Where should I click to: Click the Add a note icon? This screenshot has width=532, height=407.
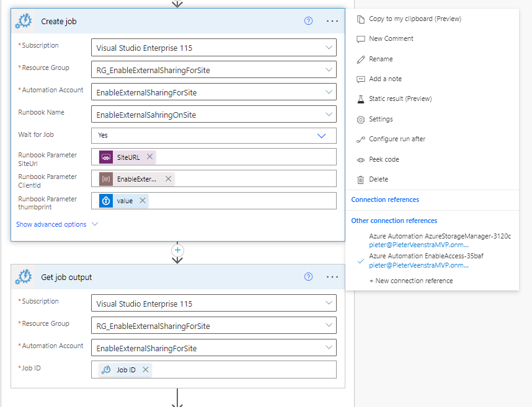(361, 79)
